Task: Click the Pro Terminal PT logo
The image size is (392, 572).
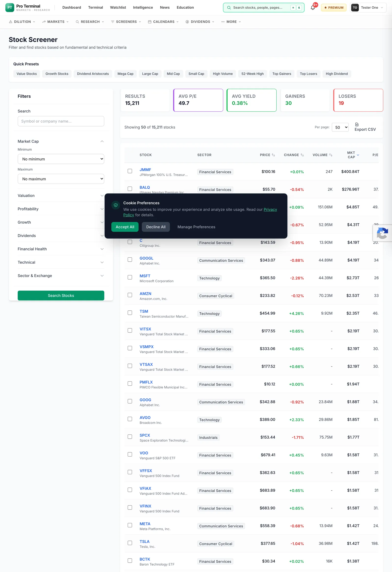Action: (10, 7)
